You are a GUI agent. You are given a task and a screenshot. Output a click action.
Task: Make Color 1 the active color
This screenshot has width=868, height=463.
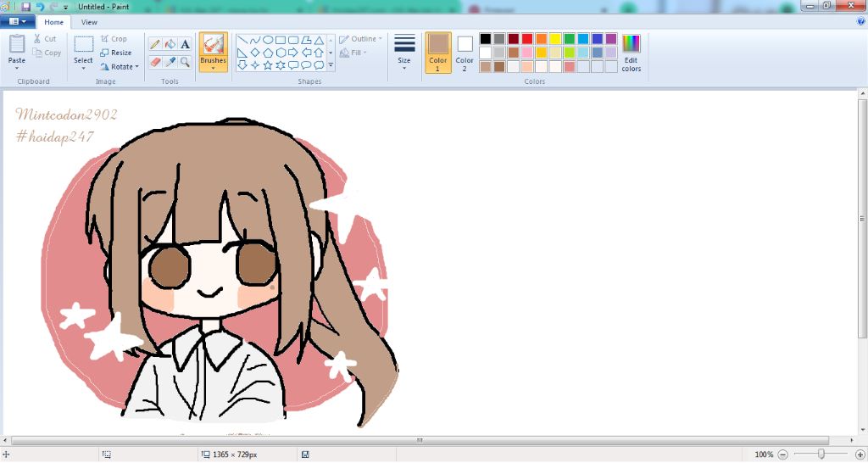(438, 53)
